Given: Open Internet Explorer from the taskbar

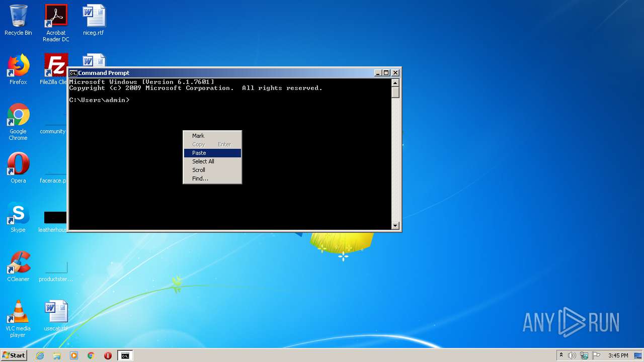Looking at the screenshot, I should tap(40, 355).
